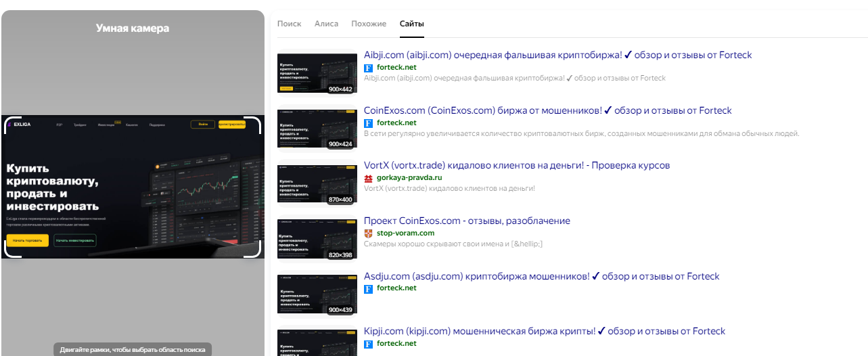The image size is (868, 356).
Task: Click the forteck.net domain under the CoinExos.com биржа result
Action: [x=396, y=123]
